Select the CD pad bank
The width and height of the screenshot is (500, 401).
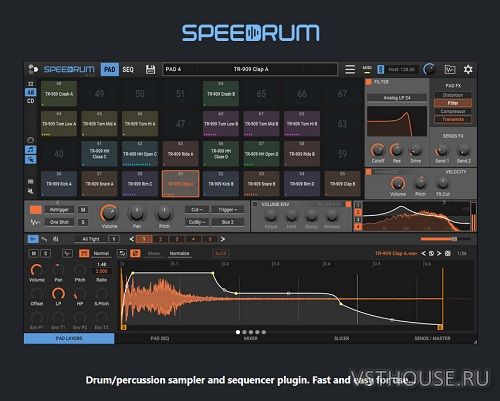coord(31,101)
